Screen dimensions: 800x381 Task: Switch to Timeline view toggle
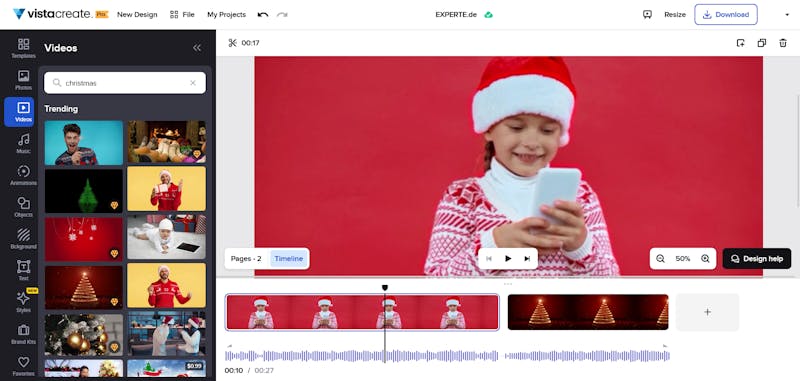289,259
